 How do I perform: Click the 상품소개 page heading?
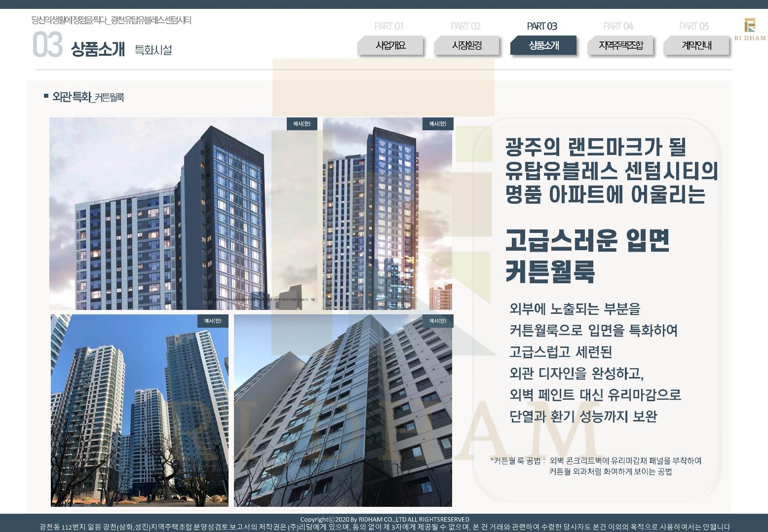point(98,49)
